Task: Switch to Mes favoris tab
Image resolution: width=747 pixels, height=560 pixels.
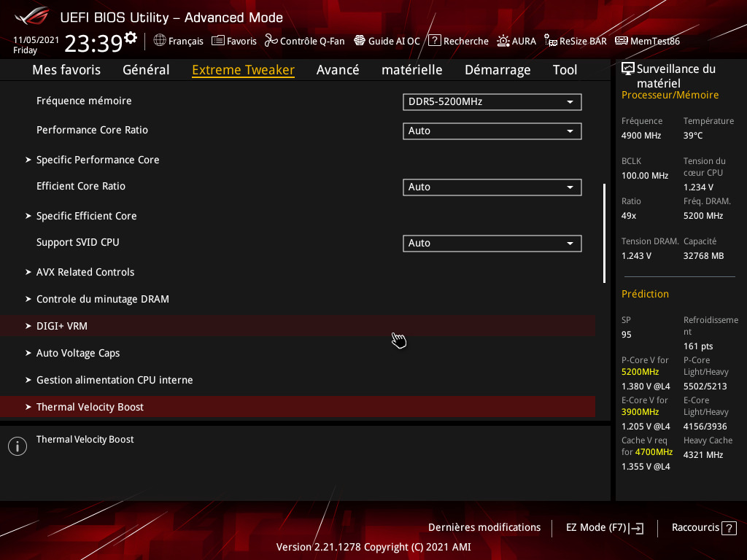Action: [66, 70]
